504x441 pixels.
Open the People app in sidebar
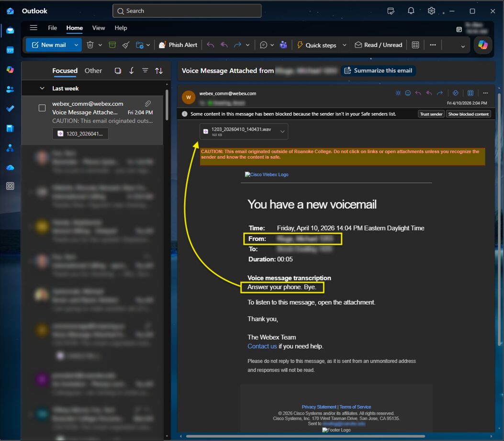point(10,89)
